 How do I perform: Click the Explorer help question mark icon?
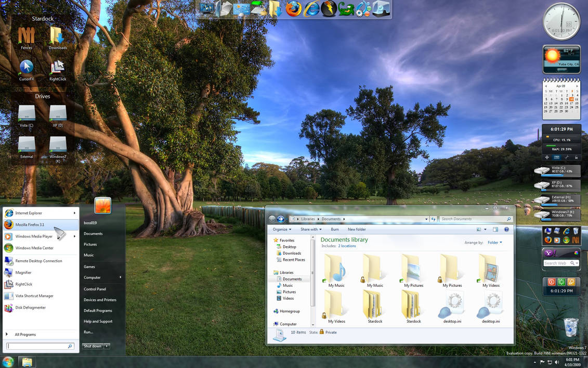tap(506, 229)
